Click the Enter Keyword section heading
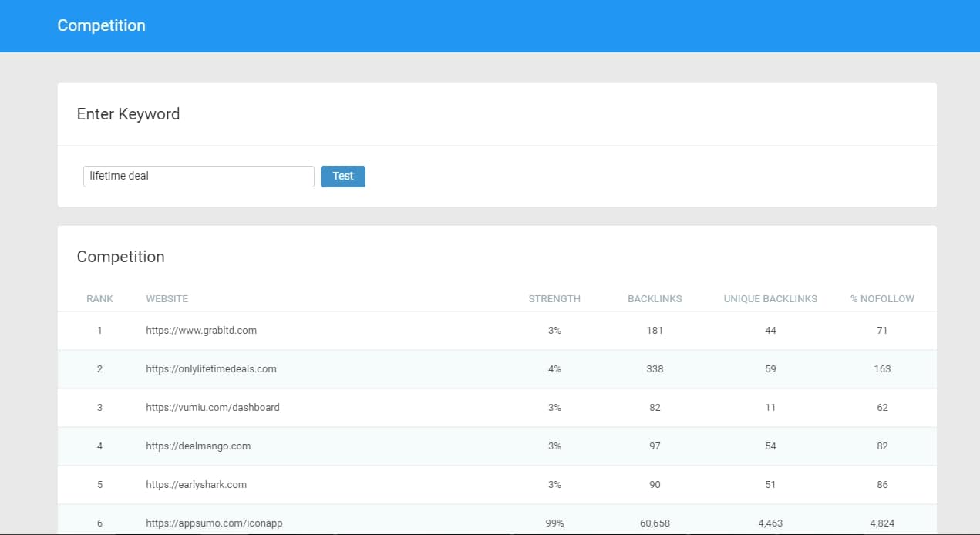 (x=128, y=114)
